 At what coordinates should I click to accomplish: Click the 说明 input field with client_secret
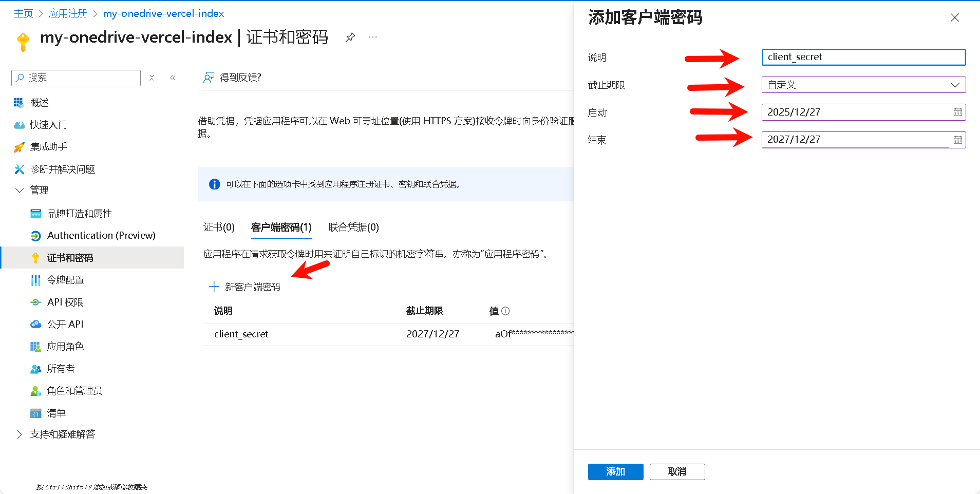pyautogui.click(x=863, y=57)
